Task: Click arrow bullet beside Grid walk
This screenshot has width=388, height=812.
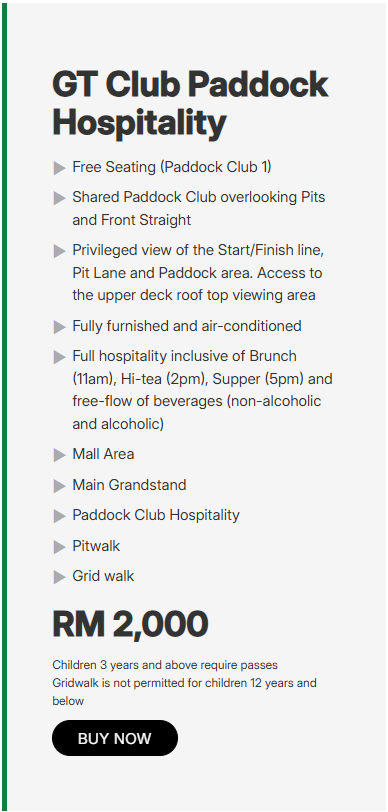Action: [x=60, y=577]
